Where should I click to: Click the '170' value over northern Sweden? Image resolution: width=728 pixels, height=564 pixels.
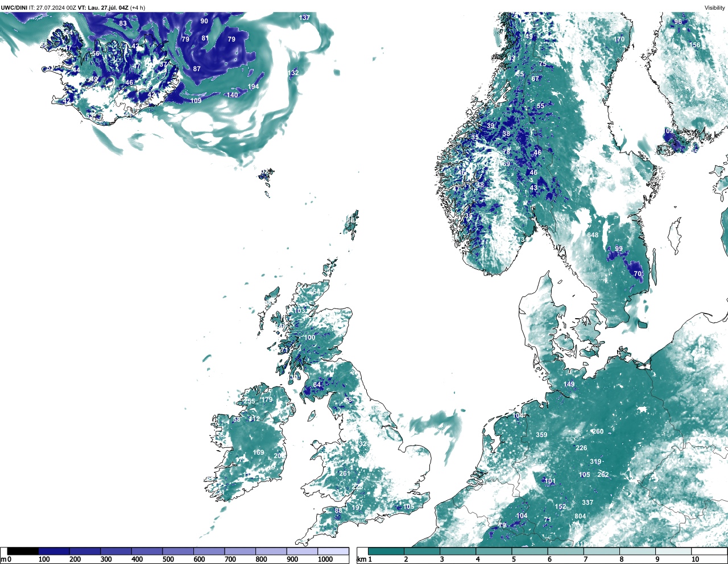coord(619,39)
